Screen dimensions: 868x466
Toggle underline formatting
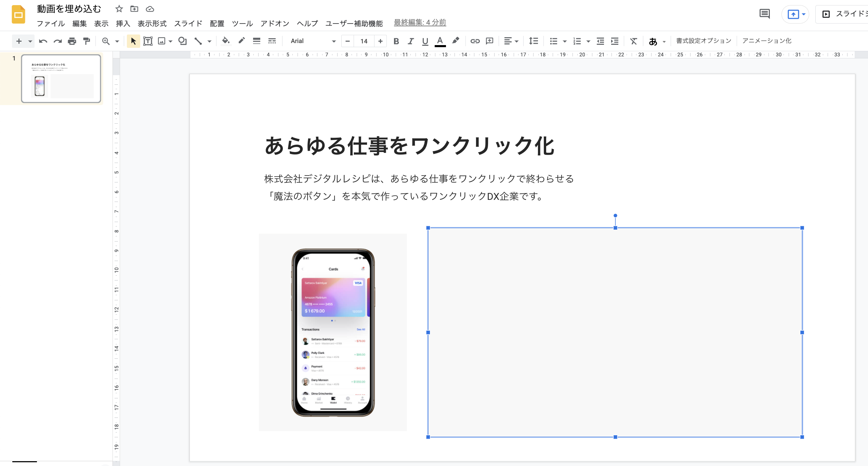425,41
